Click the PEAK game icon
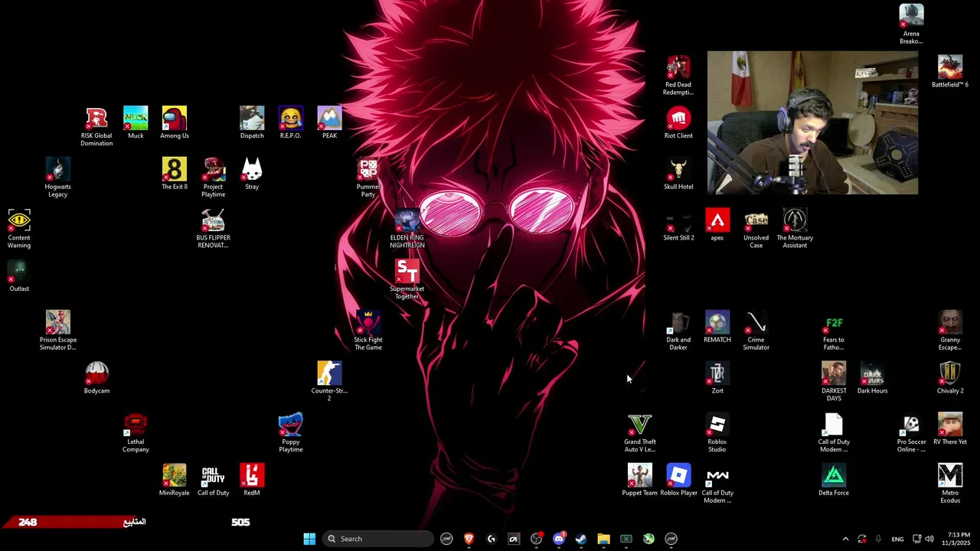Viewport: 980px width, 551px height. (329, 123)
